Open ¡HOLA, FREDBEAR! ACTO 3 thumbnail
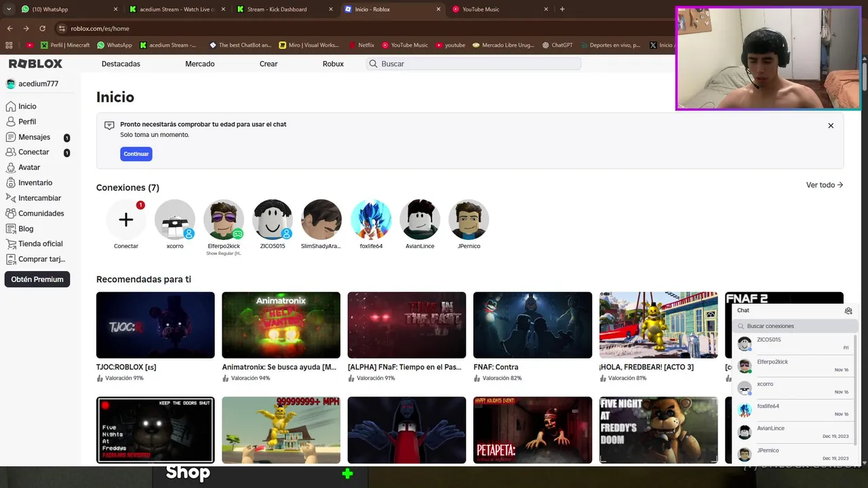868x488 pixels. click(x=658, y=325)
